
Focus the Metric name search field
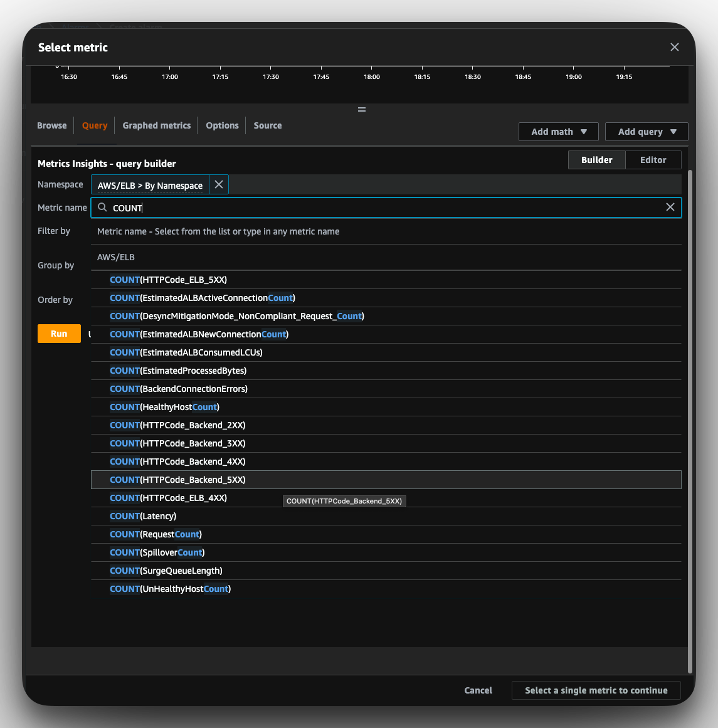tap(386, 208)
